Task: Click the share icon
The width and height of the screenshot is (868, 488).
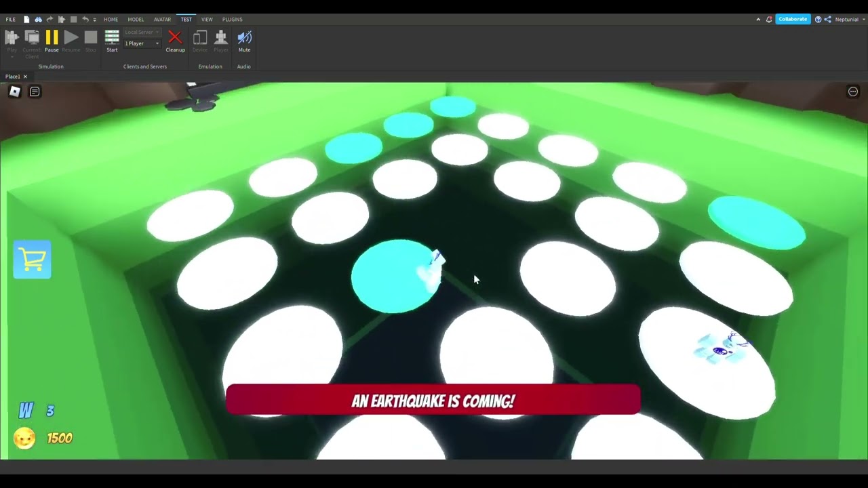Action: [827, 19]
